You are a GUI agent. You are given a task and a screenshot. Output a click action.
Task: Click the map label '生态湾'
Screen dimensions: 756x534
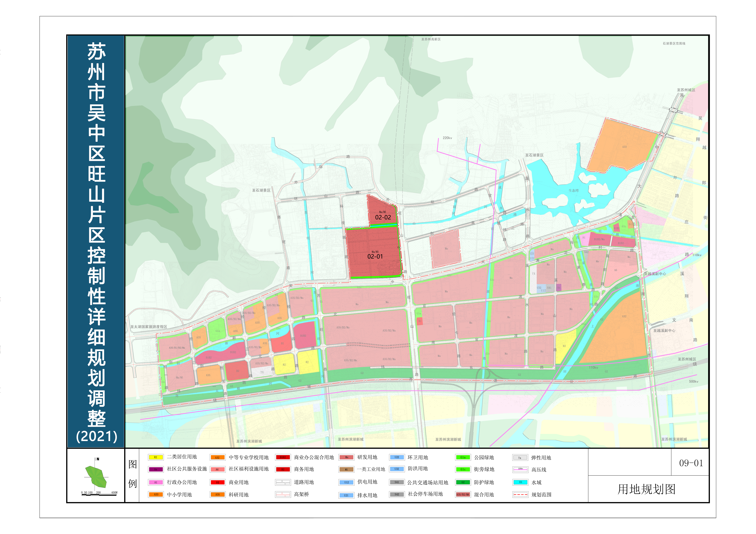point(574,191)
